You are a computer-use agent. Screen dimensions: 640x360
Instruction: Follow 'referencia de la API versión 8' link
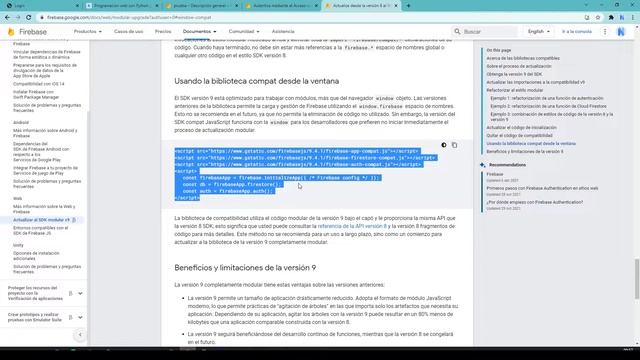pyautogui.click(x=352, y=226)
